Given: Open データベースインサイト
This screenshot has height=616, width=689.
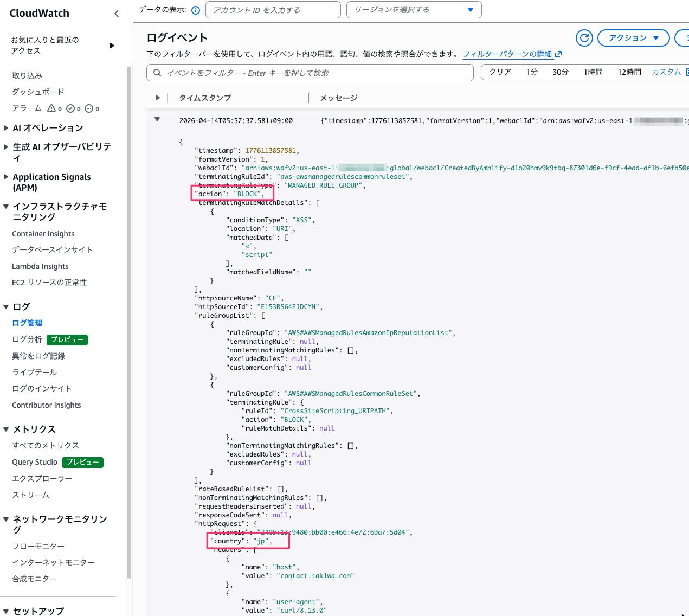Looking at the screenshot, I should [53, 250].
